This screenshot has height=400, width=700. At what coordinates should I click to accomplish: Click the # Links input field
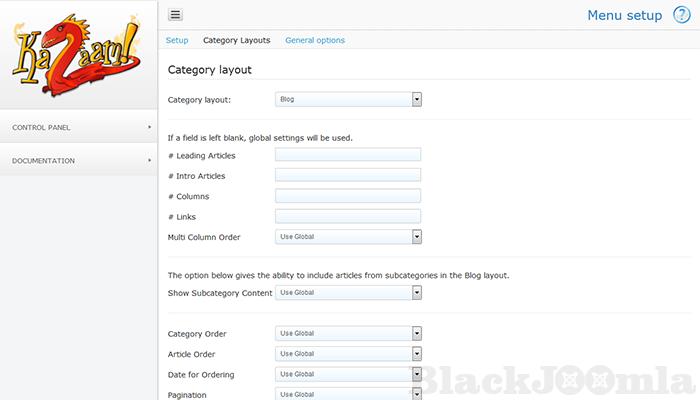click(348, 216)
